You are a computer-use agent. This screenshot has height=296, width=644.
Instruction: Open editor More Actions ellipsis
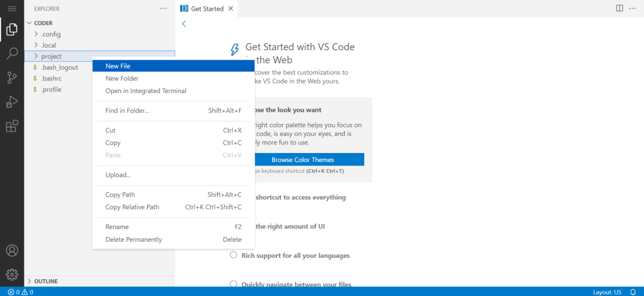point(632,8)
